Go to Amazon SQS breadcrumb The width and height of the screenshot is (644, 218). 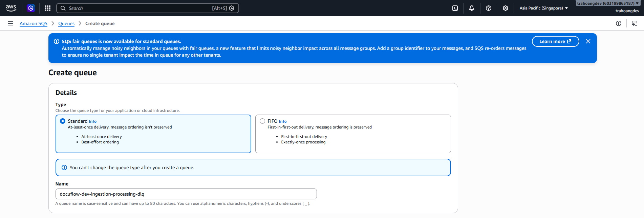(34, 23)
